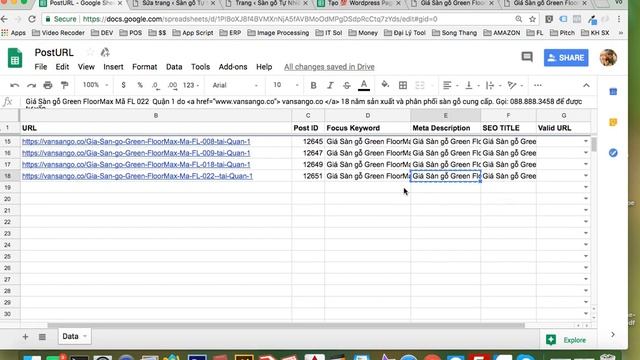Screen dimensions: 640x360
Task: Collapse the menus with up chevron
Action: tap(587, 85)
